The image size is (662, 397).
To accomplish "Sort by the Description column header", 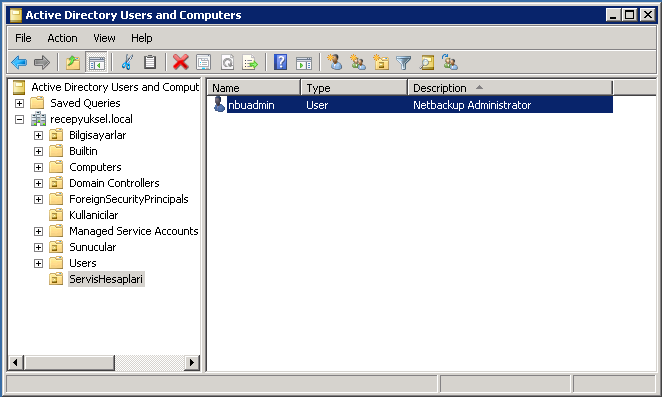I will pyautogui.click(x=510, y=88).
